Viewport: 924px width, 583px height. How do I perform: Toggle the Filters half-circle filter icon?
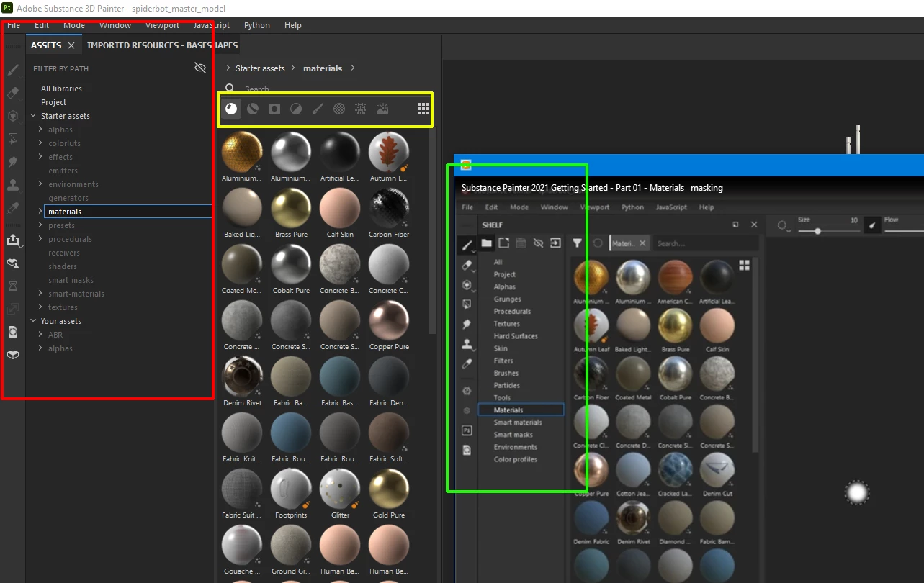[296, 109]
